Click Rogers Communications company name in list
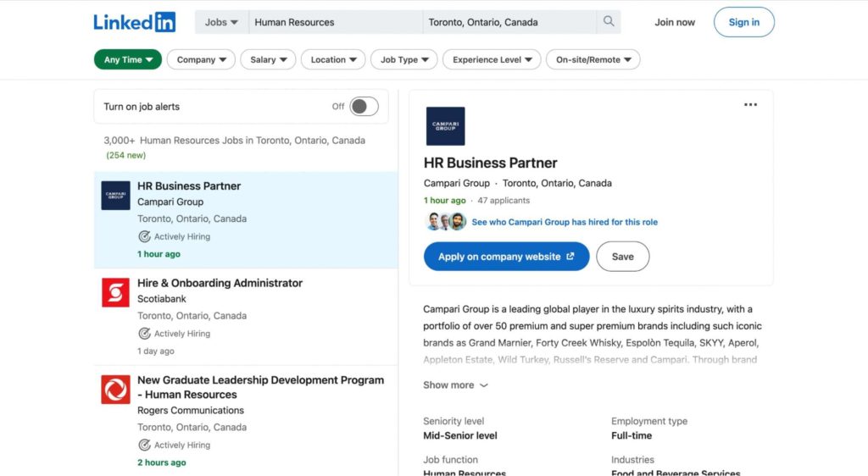Image resolution: width=868 pixels, height=476 pixels. click(x=191, y=410)
